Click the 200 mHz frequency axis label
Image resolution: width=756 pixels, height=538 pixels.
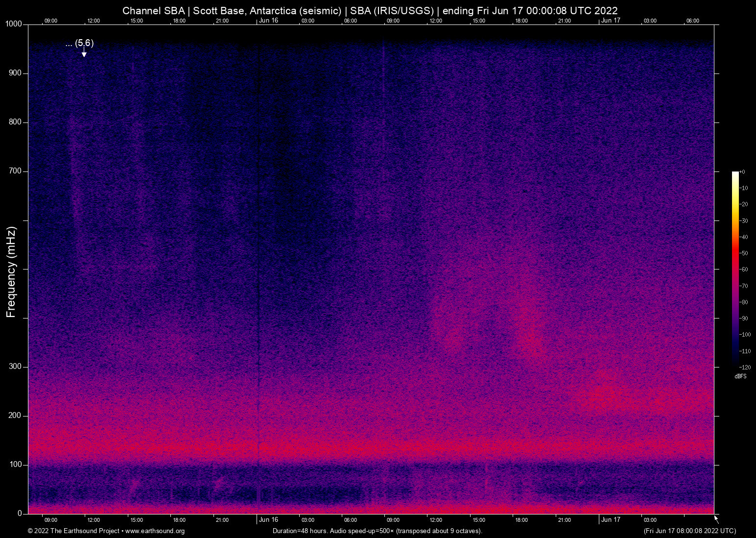pyautogui.click(x=15, y=416)
